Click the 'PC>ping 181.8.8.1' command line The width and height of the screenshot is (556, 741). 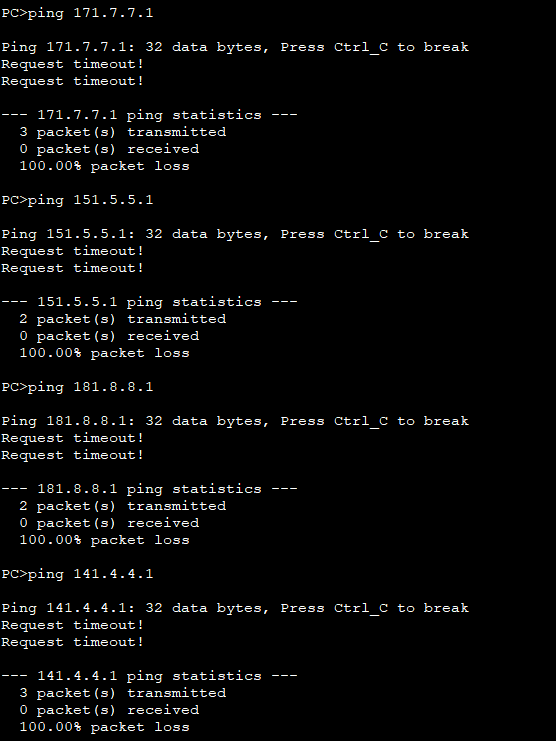pos(77,388)
